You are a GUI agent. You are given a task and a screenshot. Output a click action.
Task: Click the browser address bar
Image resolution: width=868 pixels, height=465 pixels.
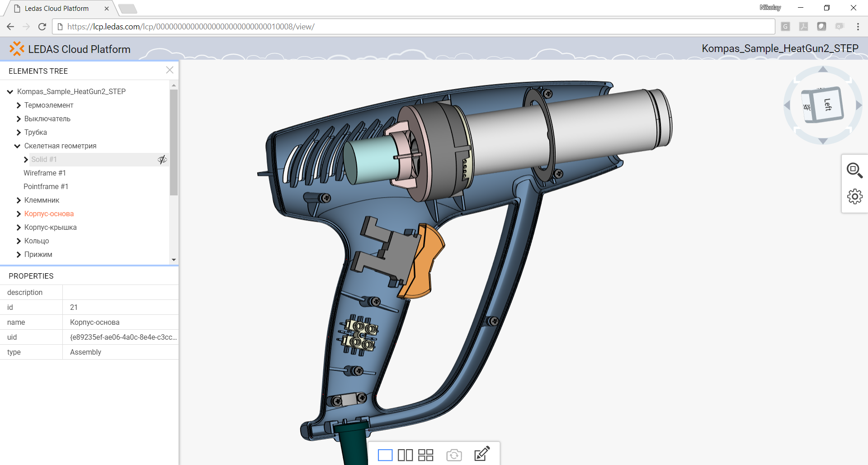[x=414, y=27]
